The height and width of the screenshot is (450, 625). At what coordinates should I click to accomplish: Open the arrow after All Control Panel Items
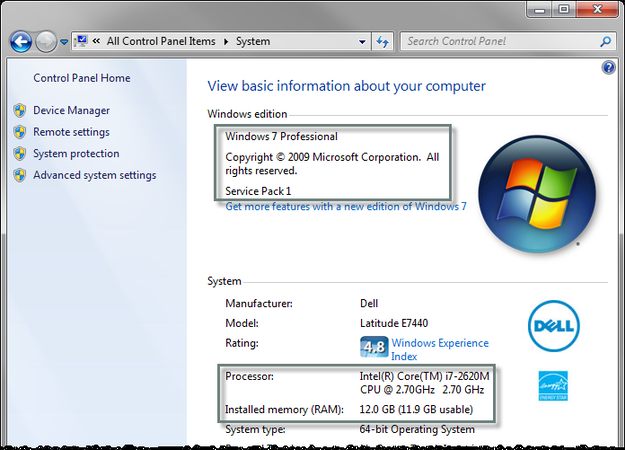[226, 41]
